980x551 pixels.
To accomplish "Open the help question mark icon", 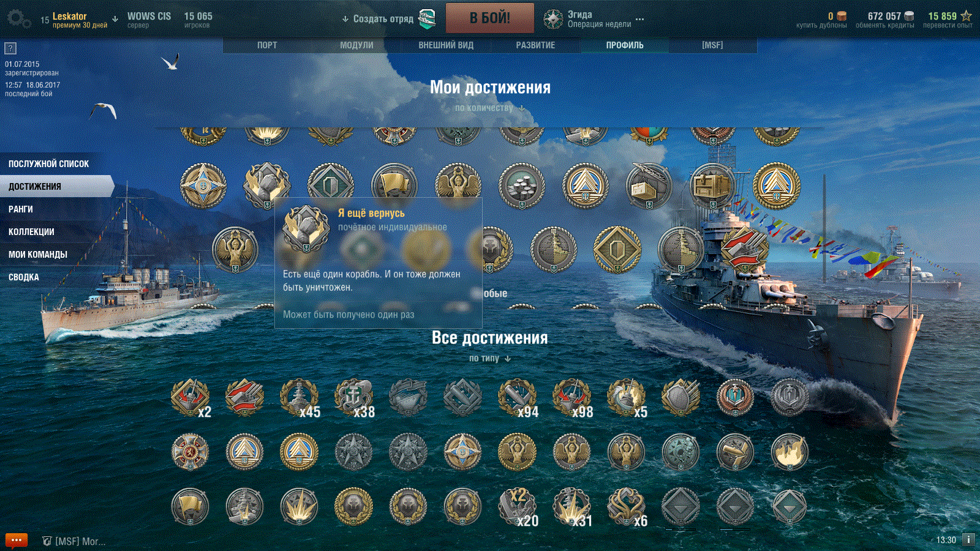I will pyautogui.click(x=10, y=48).
